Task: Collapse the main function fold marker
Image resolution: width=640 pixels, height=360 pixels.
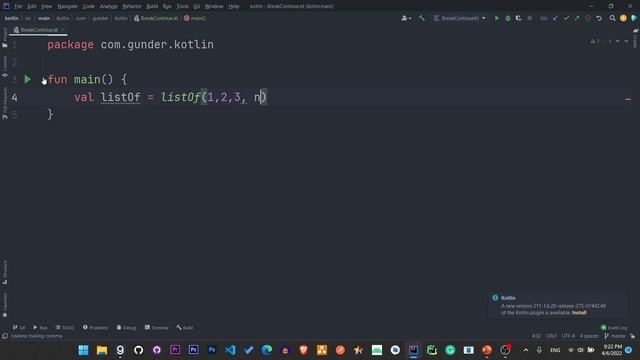Action: point(43,80)
